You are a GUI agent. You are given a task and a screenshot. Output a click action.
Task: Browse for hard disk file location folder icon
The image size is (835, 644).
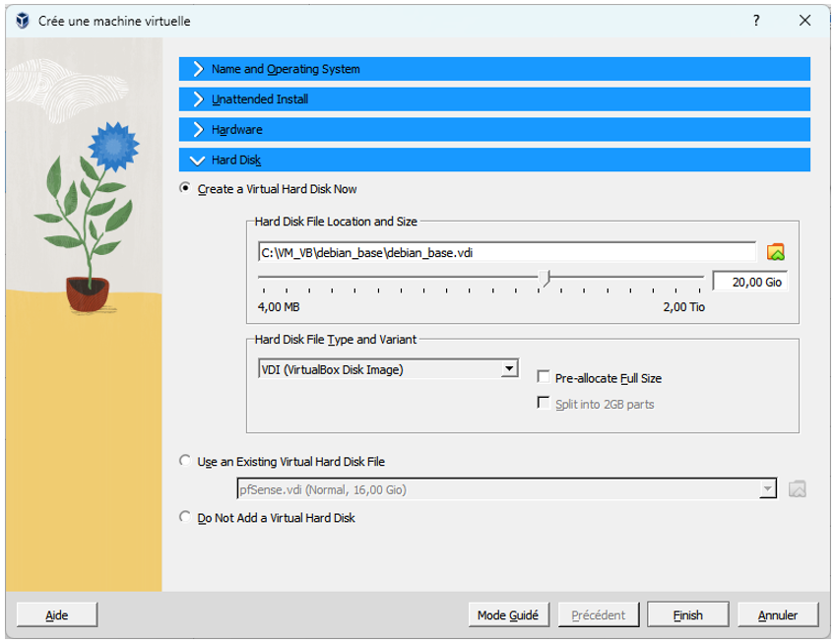[775, 252]
